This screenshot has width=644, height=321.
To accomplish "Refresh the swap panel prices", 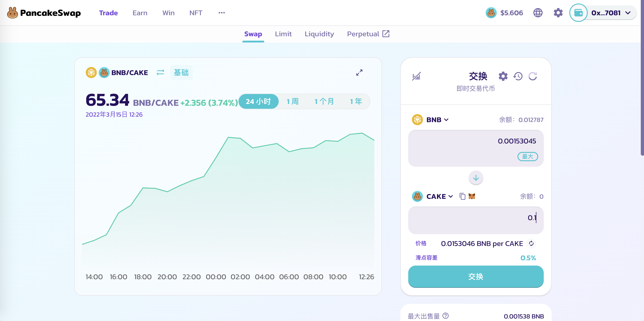I will point(532,76).
